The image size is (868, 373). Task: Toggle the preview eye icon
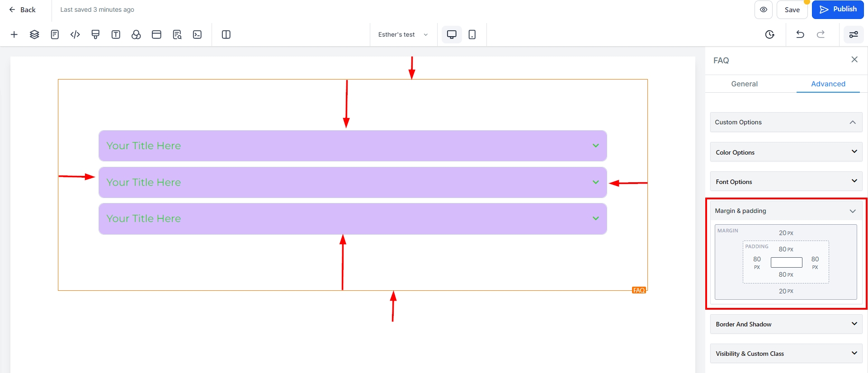click(x=764, y=10)
